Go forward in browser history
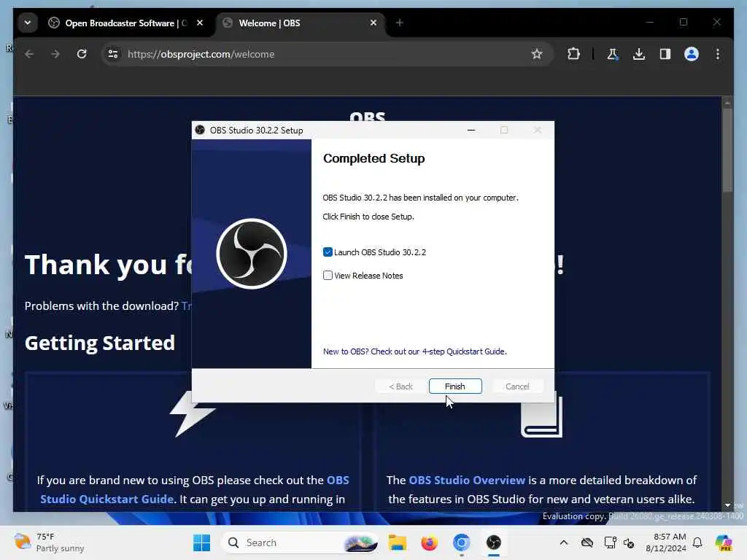This screenshot has height=560, width=747. 55,54
